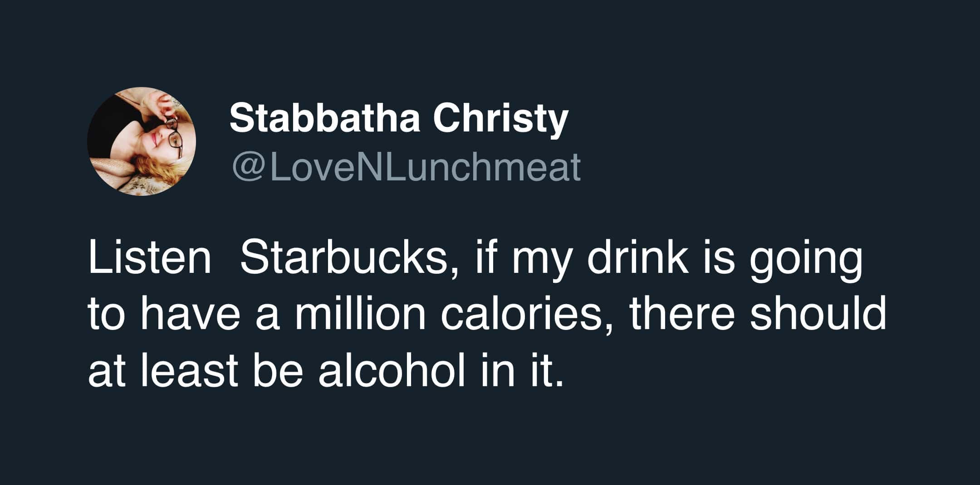This screenshot has width=980, height=485.
Task: Open the Stabbatha Christy display name
Action: pos(398,119)
